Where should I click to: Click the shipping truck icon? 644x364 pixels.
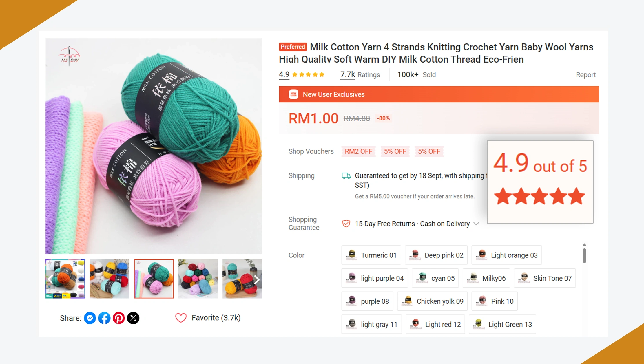(x=346, y=175)
